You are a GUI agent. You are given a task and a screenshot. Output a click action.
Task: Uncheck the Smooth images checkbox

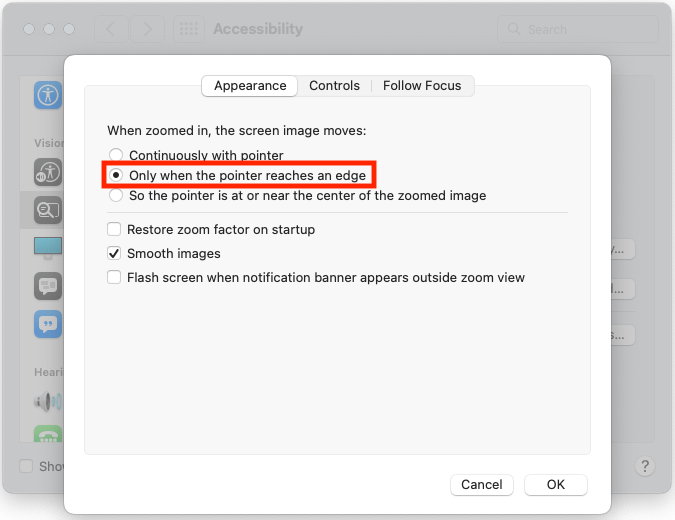coord(115,253)
